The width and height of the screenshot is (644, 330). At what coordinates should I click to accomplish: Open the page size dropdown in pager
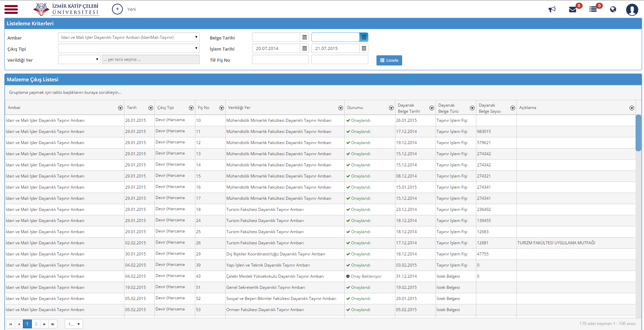[x=74, y=324]
